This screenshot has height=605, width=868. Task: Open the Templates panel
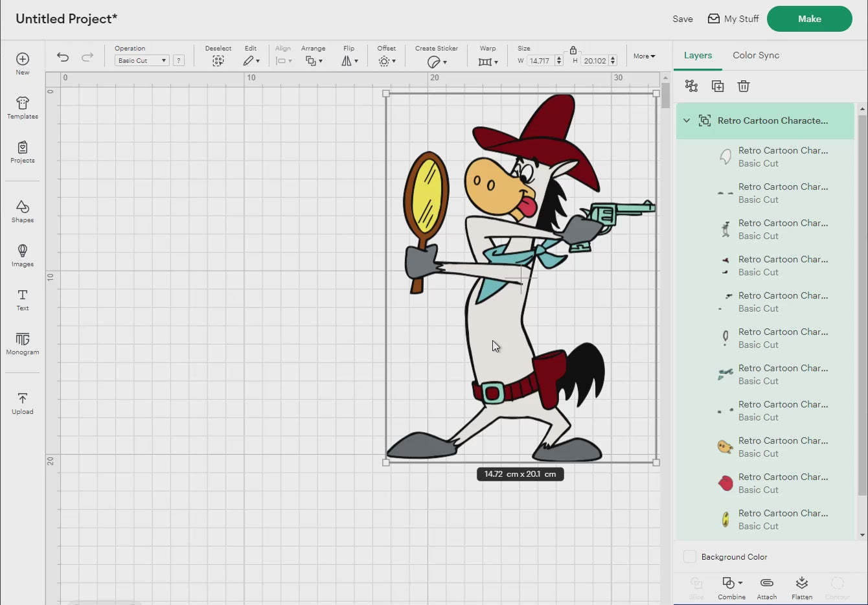pos(23,108)
